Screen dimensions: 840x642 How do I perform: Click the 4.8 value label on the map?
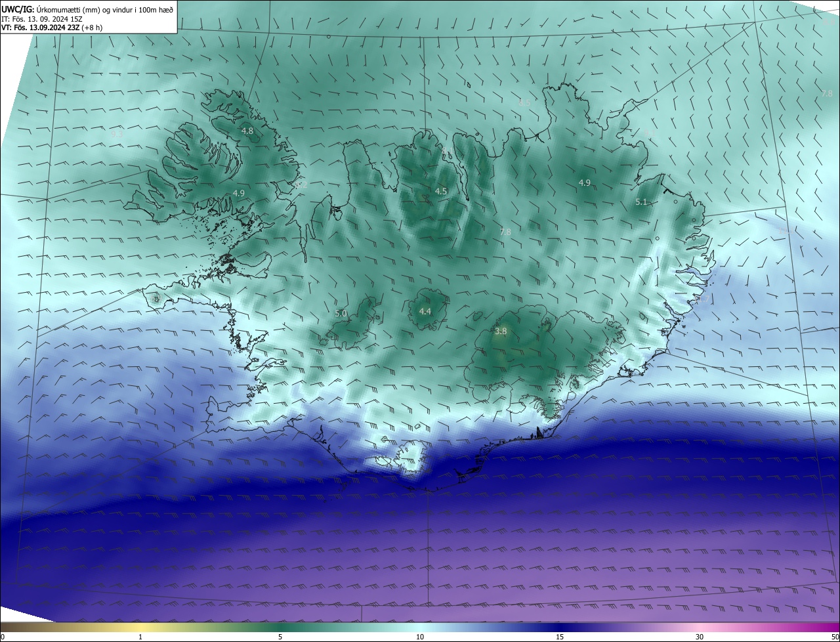click(x=247, y=131)
